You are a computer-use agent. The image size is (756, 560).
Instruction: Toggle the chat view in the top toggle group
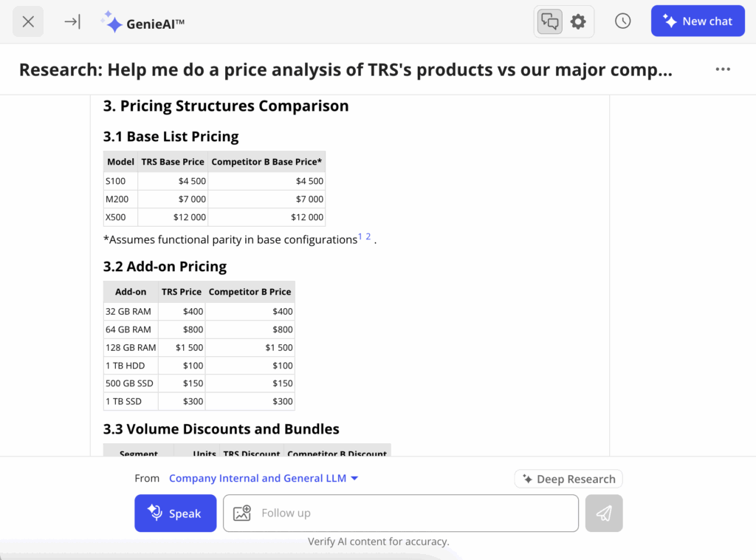549,21
